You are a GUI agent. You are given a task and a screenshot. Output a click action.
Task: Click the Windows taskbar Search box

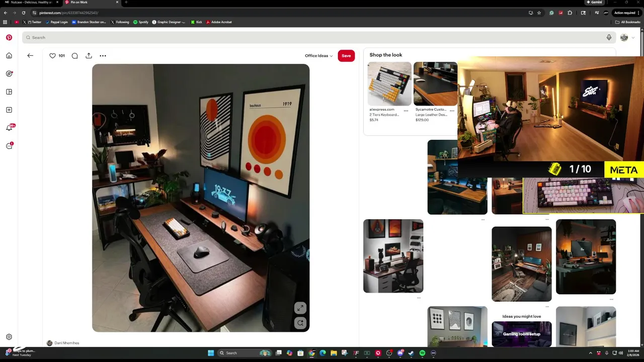[245, 353]
